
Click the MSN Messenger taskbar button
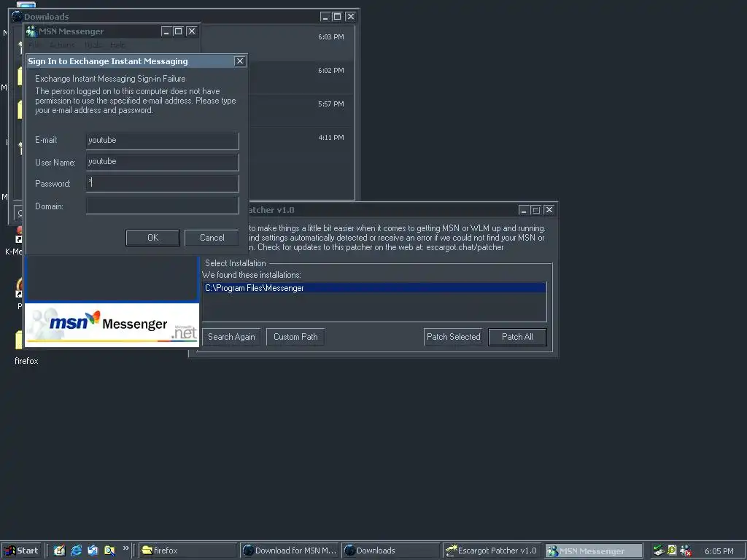coord(594,551)
